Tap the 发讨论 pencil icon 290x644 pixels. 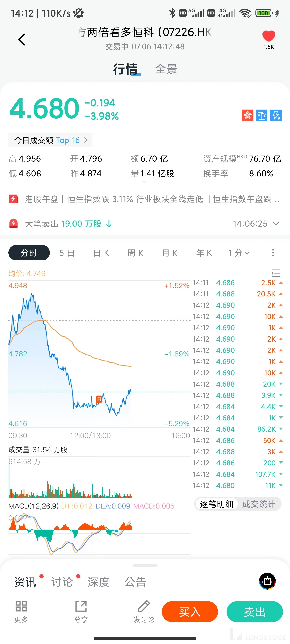click(x=144, y=606)
